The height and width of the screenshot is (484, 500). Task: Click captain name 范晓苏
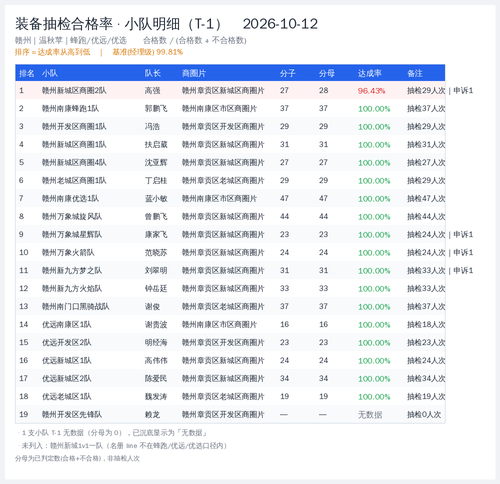[x=156, y=253]
